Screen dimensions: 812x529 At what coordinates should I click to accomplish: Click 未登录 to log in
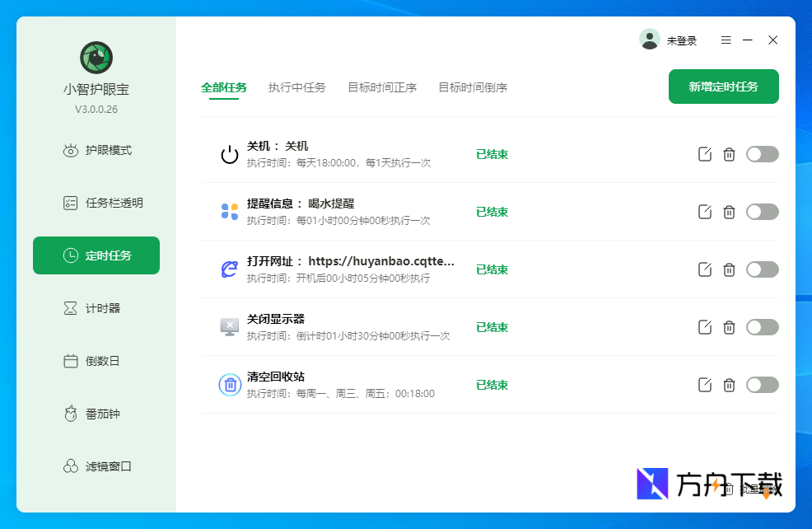coord(680,39)
